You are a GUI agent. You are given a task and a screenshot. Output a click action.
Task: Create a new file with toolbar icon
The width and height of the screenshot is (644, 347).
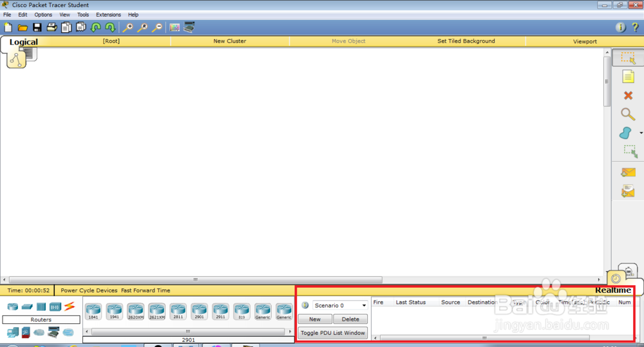(x=8, y=28)
